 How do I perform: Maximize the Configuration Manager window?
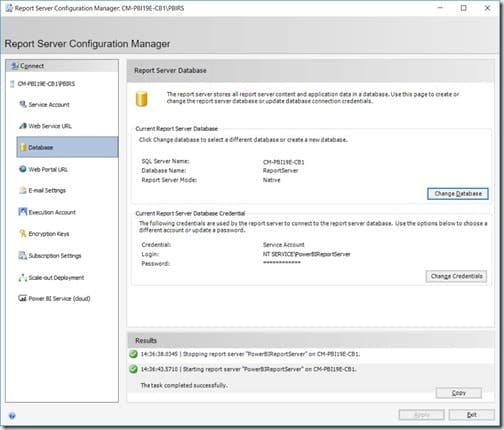pos(463,8)
